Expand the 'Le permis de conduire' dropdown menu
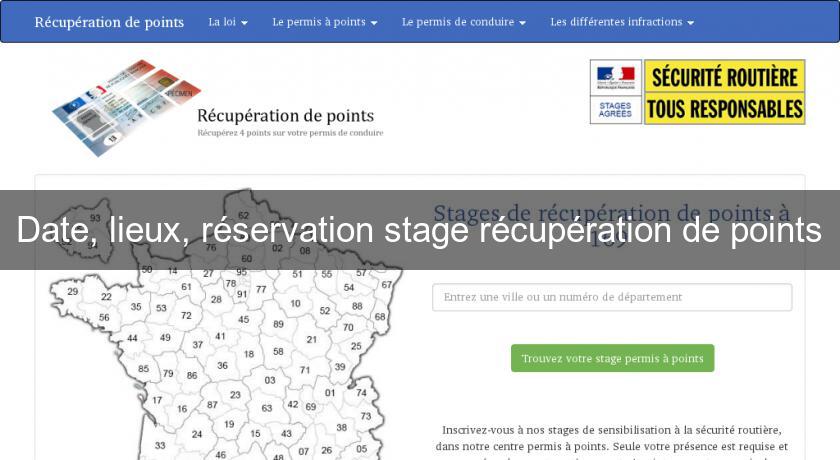Image resolution: width=840 pixels, height=460 pixels. pyautogui.click(x=463, y=22)
